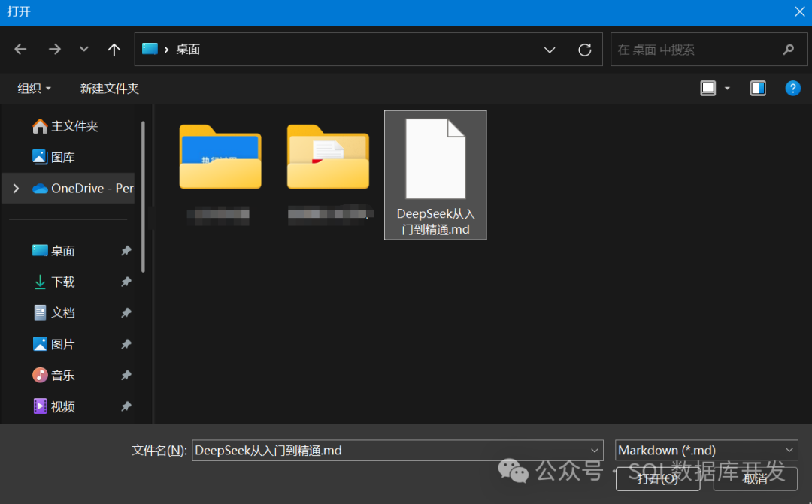Select the DeepSeek从入门到精通.md file thumbnail
Viewport: 812px width, 504px height.
click(x=435, y=161)
